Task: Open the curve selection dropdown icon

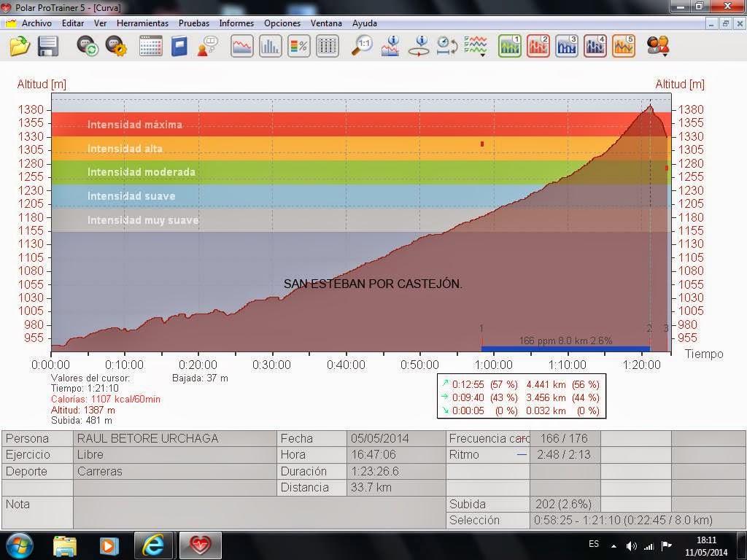Action: 476,46
